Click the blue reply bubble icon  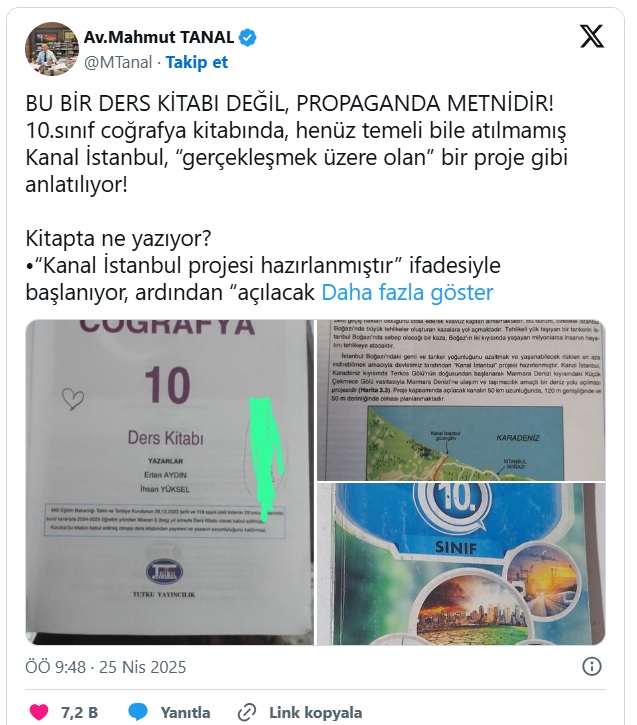pyautogui.click(x=138, y=712)
